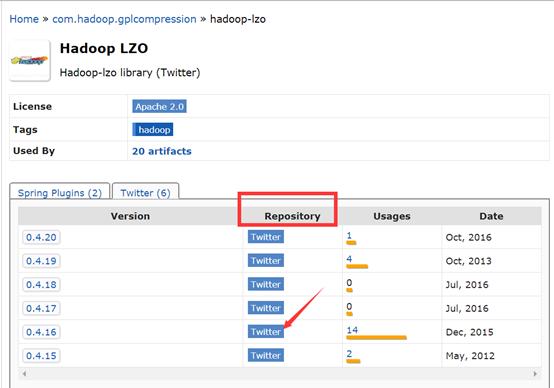This screenshot has height=388, width=554.
Task: Go to Home breadcrumb link
Action: pos(24,19)
